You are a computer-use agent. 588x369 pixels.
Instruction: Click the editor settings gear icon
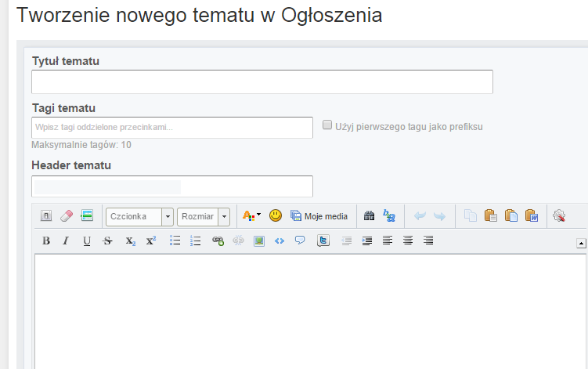point(559,216)
